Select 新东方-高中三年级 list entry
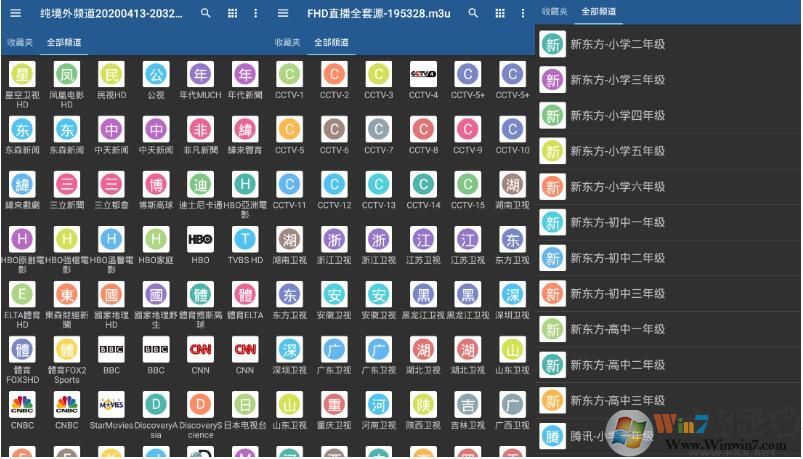 click(x=669, y=401)
